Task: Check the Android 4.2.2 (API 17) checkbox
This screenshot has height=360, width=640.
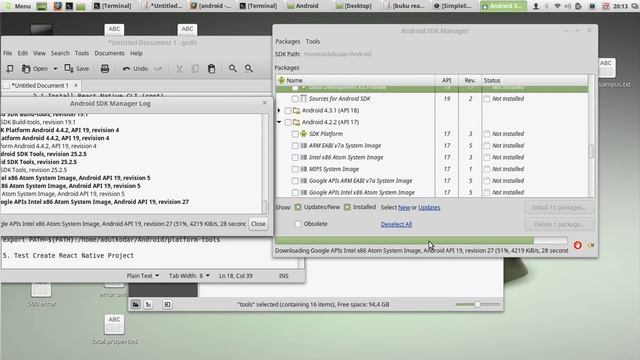Action: [288, 122]
